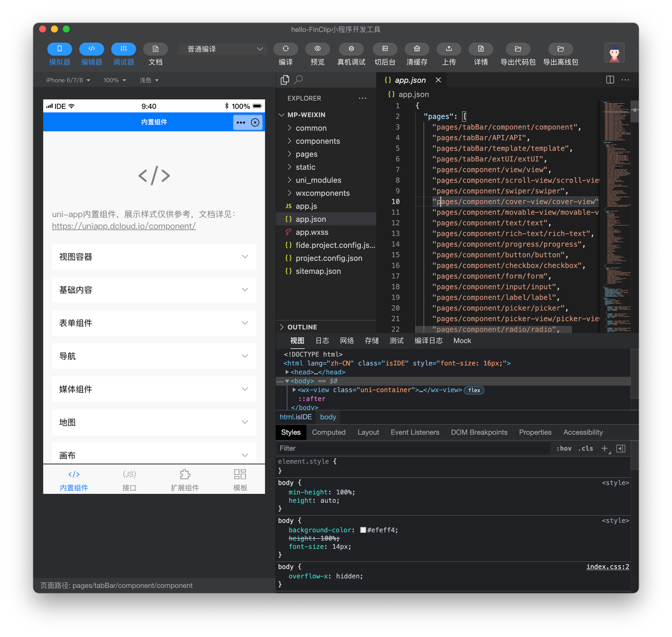
Task: Open index.css:2 style source link
Action: (x=607, y=566)
